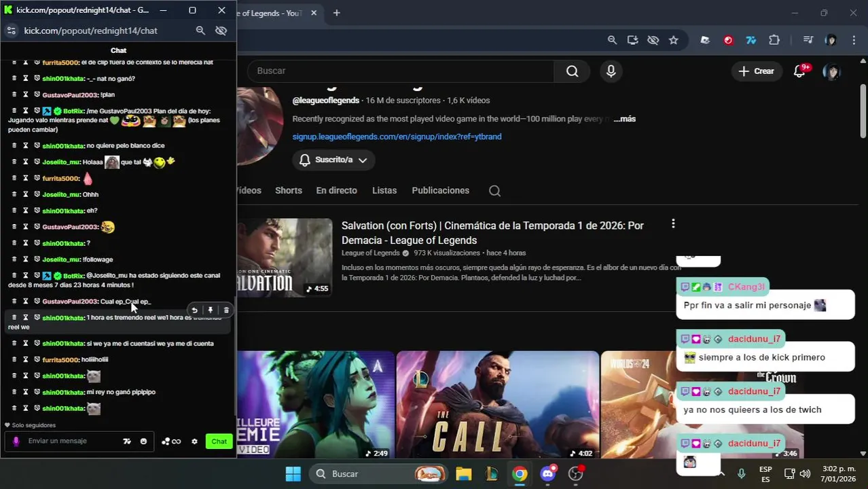Open the Listas channel tab
868x489 pixels.
point(384,191)
